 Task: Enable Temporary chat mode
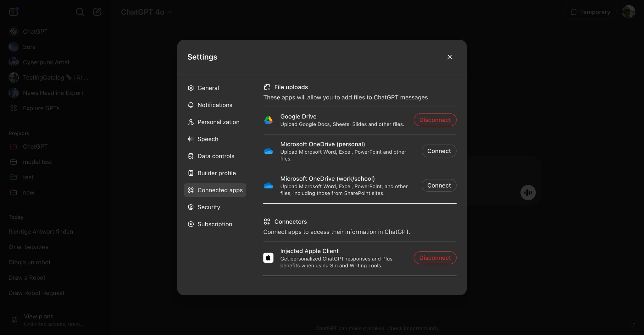590,12
